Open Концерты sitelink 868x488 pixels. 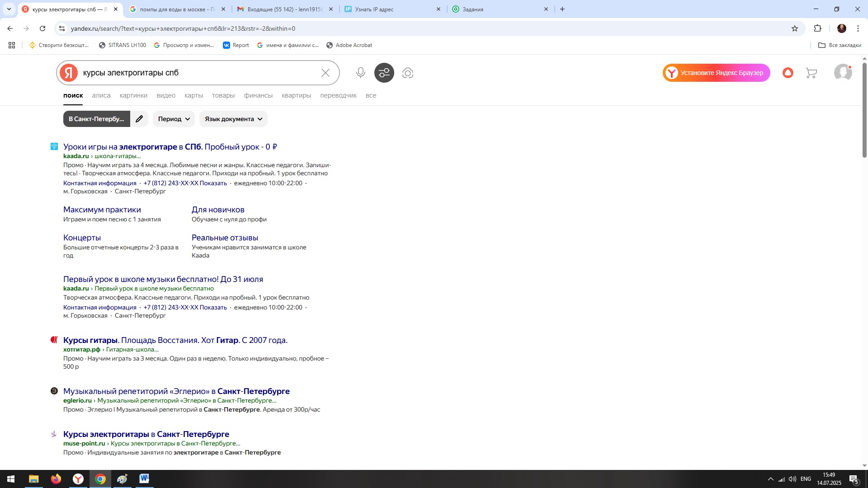click(x=82, y=238)
